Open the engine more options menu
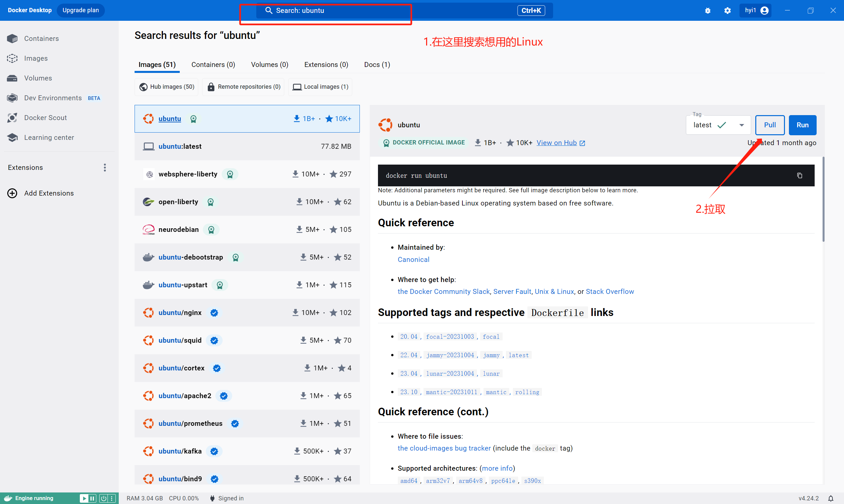Image resolution: width=844 pixels, height=504 pixels. [112, 498]
